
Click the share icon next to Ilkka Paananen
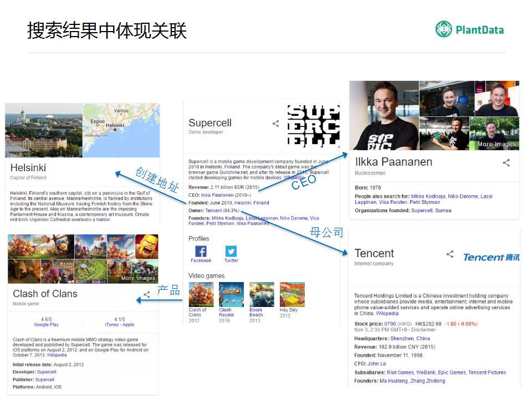pos(506,163)
